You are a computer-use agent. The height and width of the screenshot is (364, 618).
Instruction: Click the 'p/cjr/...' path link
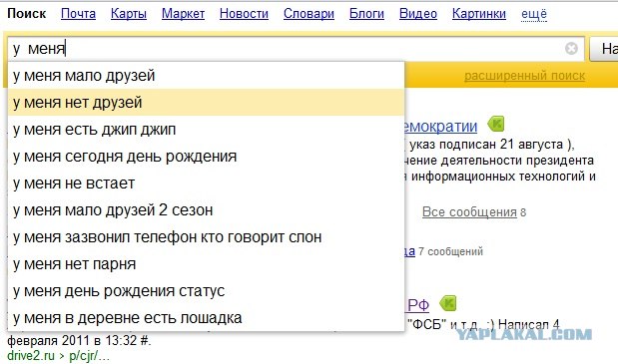coord(90,356)
